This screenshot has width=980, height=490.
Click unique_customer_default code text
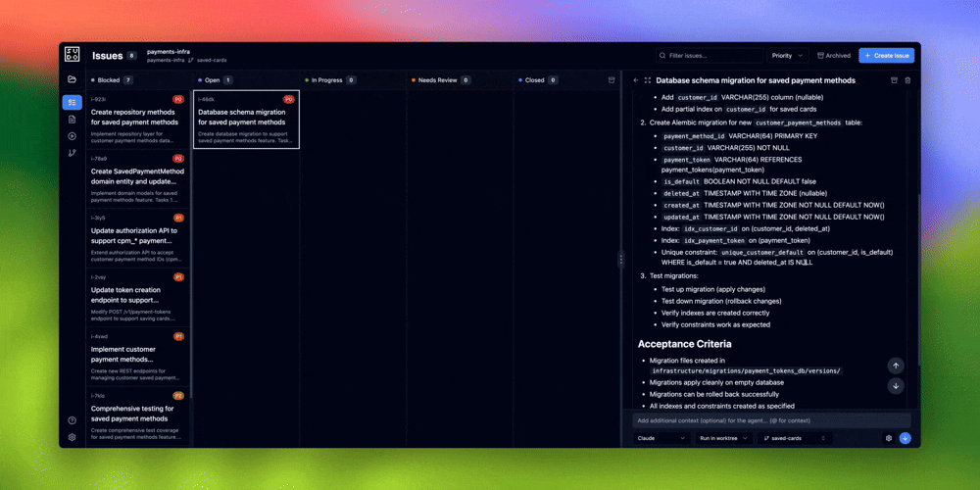tap(762, 252)
